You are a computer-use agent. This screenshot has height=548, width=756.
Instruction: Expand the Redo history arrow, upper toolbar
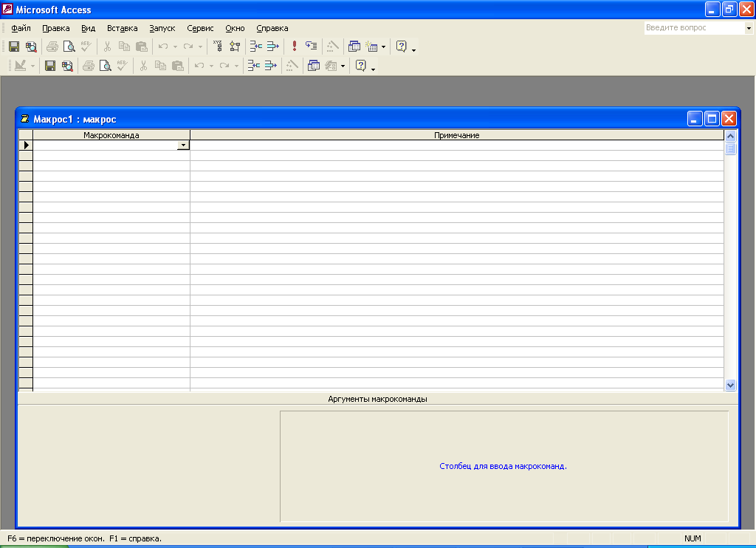click(200, 47)
